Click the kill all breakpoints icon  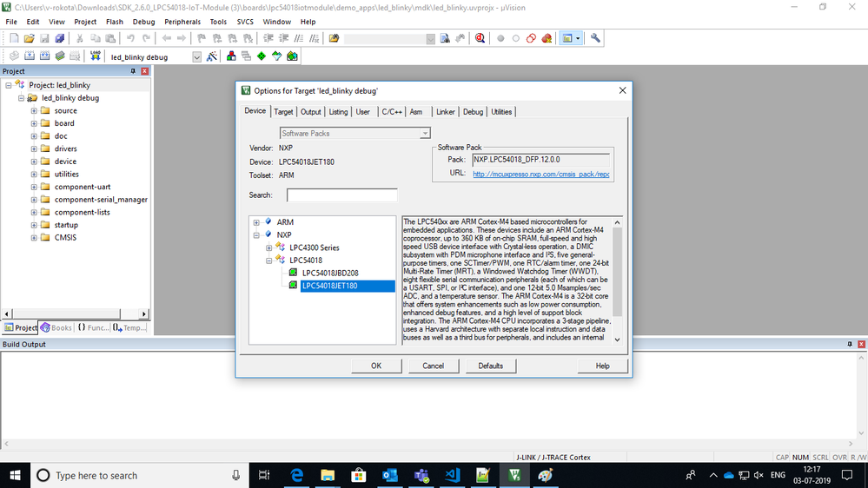click(x=547, y=38)
